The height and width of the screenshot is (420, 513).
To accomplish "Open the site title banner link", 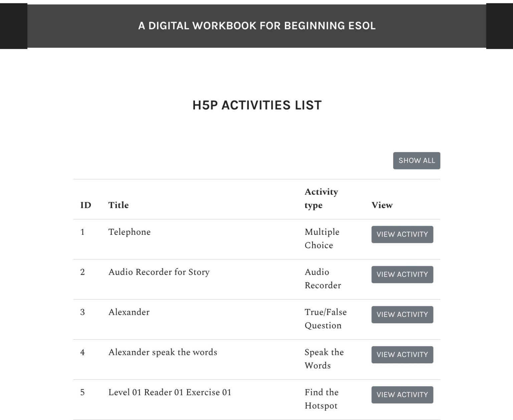I will 256,25.
